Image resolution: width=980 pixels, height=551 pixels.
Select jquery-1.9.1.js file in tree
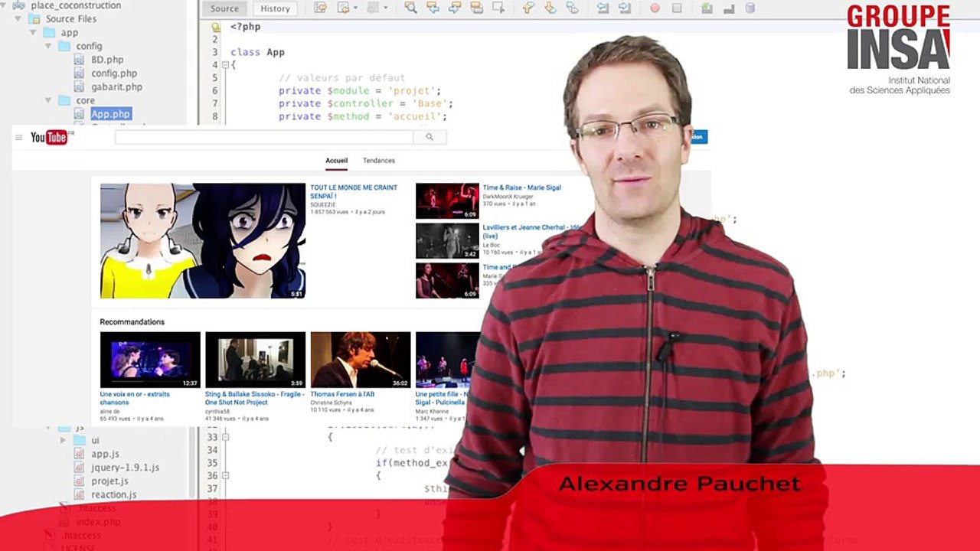tap(125, 468)
